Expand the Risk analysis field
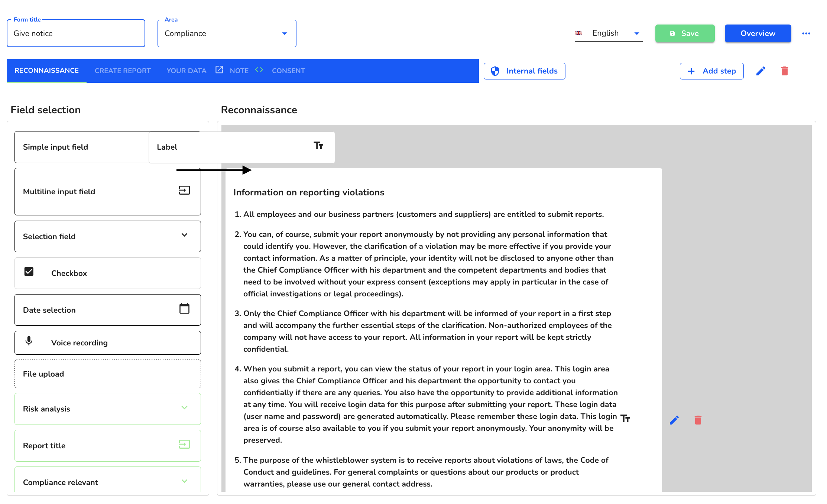The height and width of the screenshot is (504, 827). coord(184,408)
